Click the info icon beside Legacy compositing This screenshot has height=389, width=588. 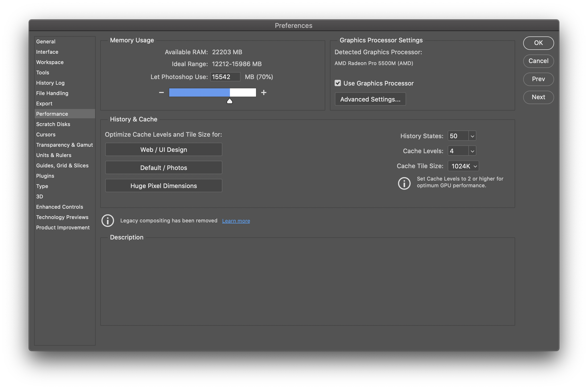(x=108, y=221)
